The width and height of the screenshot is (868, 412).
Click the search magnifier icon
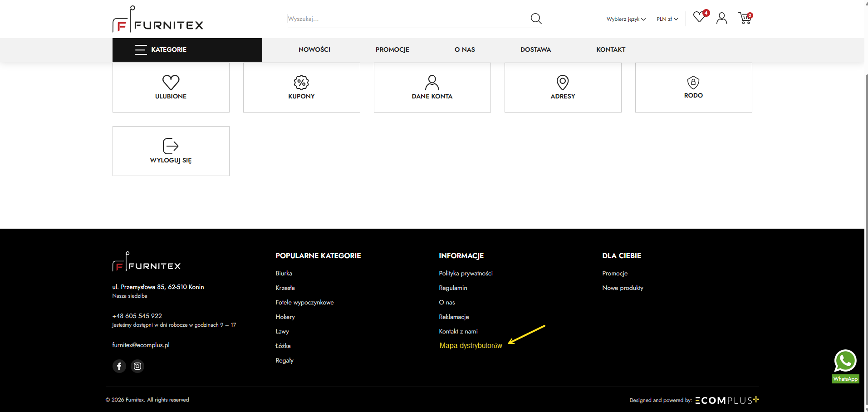(536, 19)
